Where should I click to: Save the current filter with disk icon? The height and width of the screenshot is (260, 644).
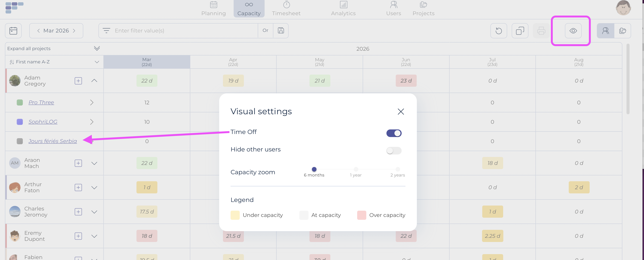(x=281, y=31)
